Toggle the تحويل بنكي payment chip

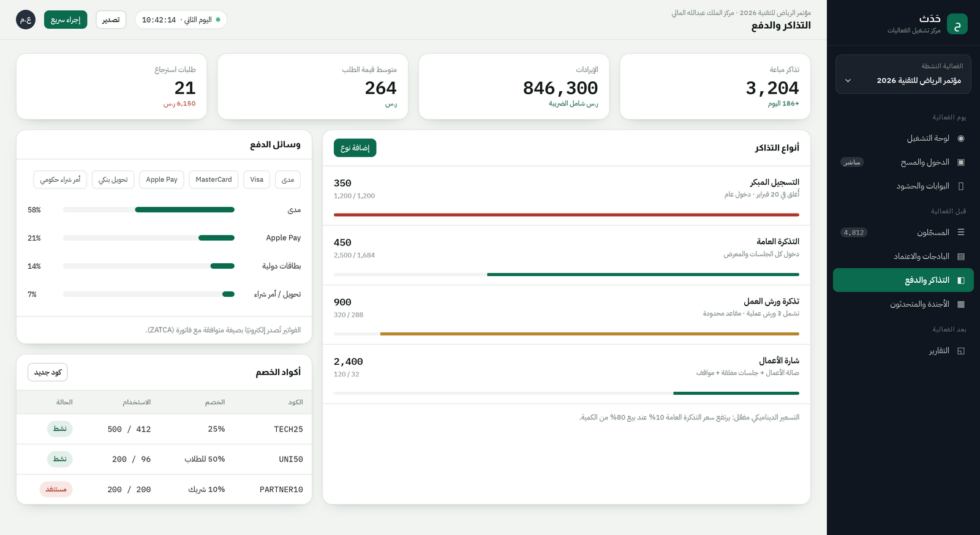coord(113,179)
